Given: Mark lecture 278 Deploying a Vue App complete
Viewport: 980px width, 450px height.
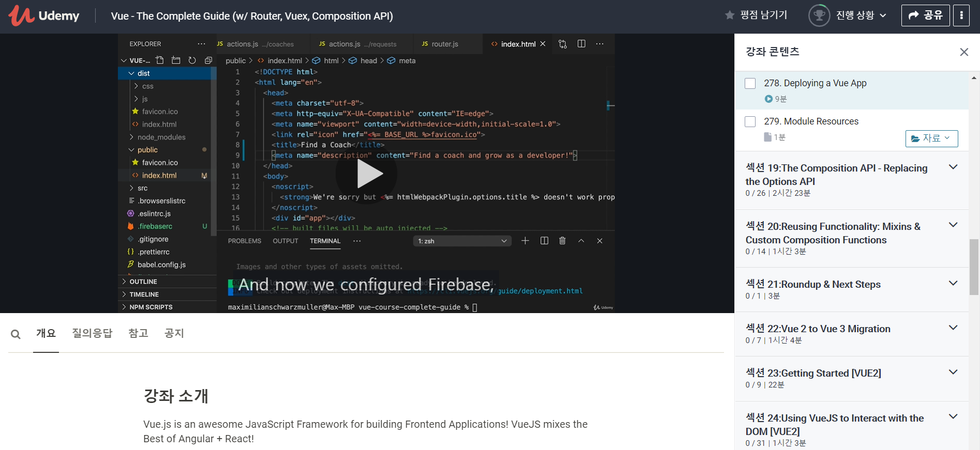Looking at the screenshot, I should [x=750, y=83].
